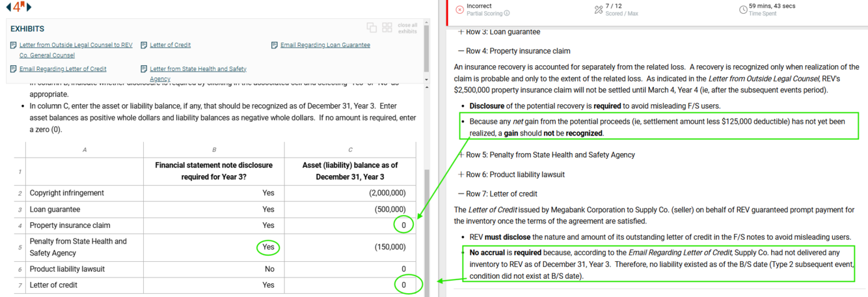Screen dimensions: 868x297
Task: Click 'Financial statement note disclosure' header text
Action: [x=213, y=165]
